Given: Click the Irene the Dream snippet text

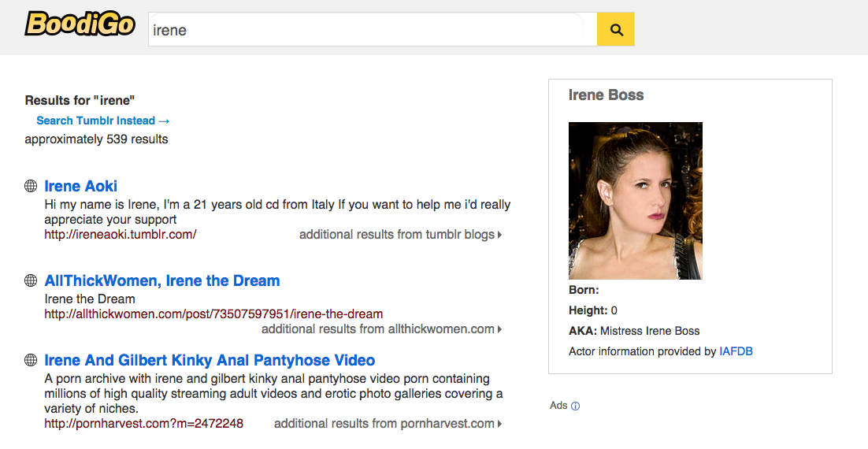Looking at the screenshot, I should click(90, 299).
